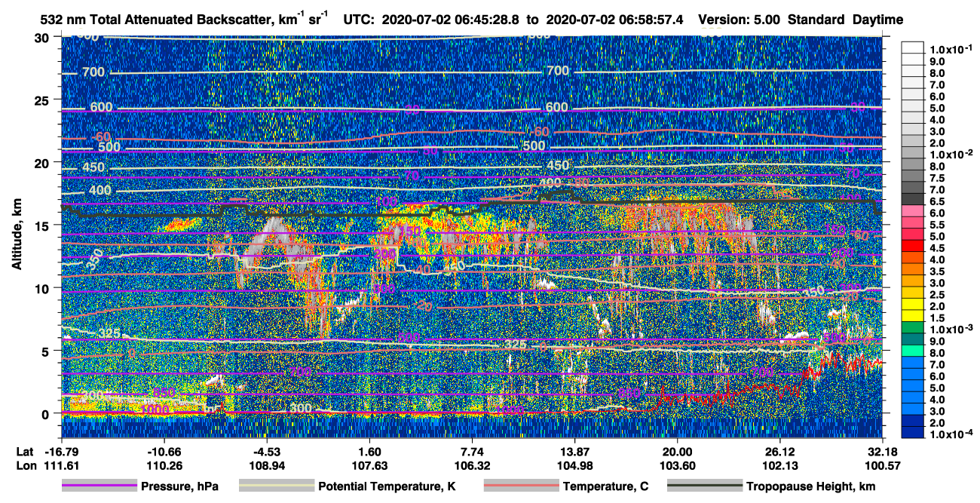Screen dimensions: 980x503
Task: Click the altitude tick label 15
Action: (x=44, y=225)
